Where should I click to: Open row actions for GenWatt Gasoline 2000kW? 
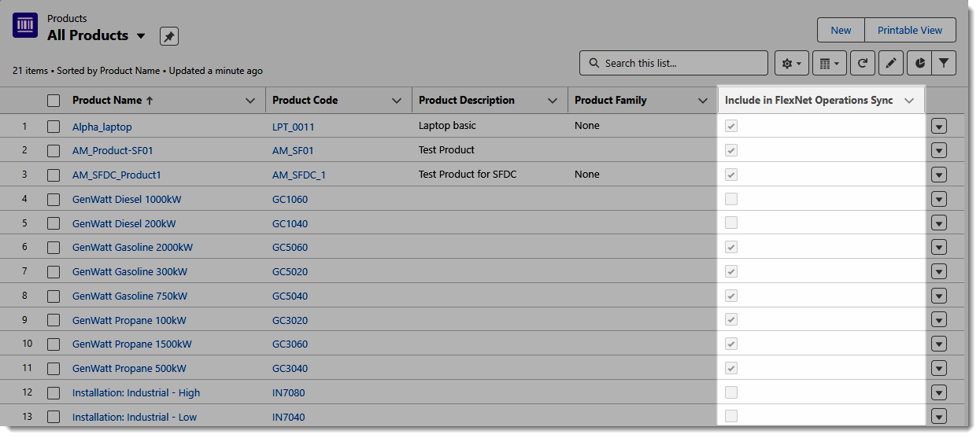(938, 248)
